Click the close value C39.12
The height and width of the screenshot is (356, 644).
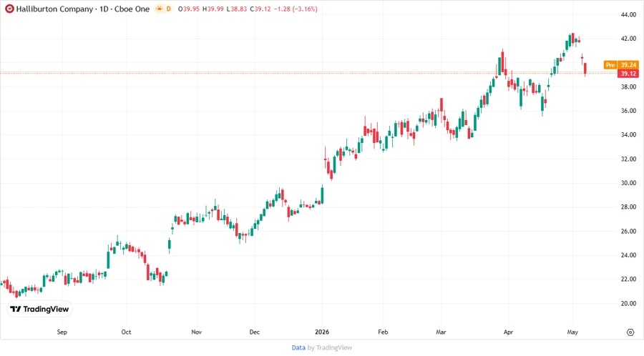pos(260,9)
